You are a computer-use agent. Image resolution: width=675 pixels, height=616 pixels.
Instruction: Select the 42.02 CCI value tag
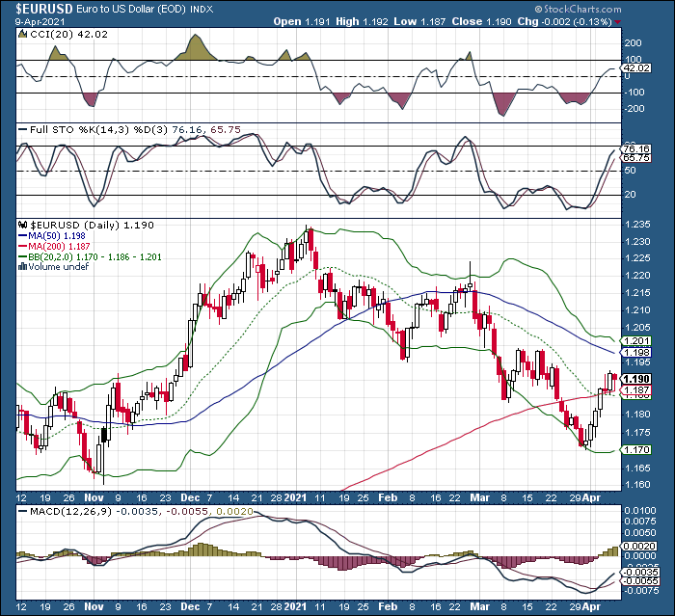pos(635,68)
